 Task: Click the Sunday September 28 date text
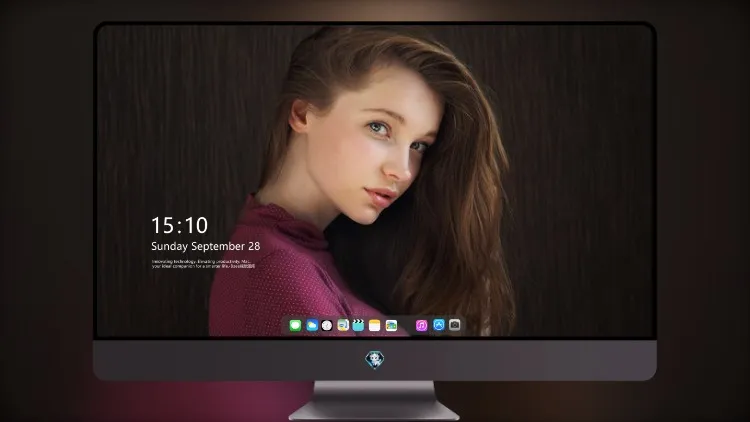click(x=206, y=246)
